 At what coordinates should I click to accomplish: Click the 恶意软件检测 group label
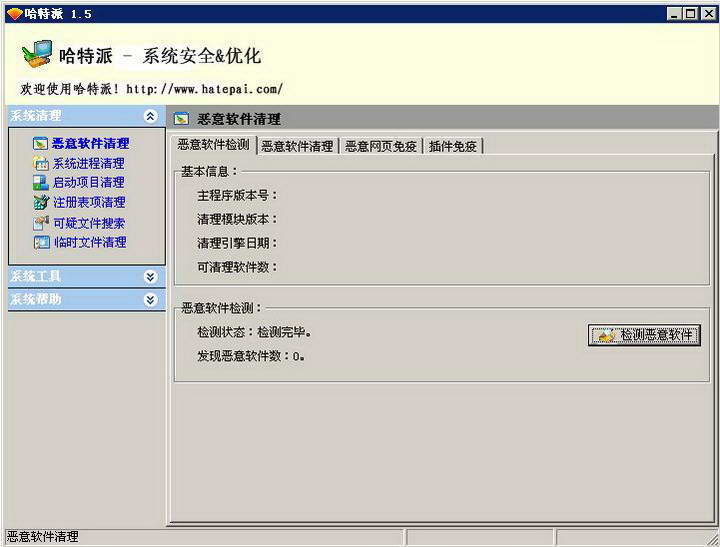221,308
